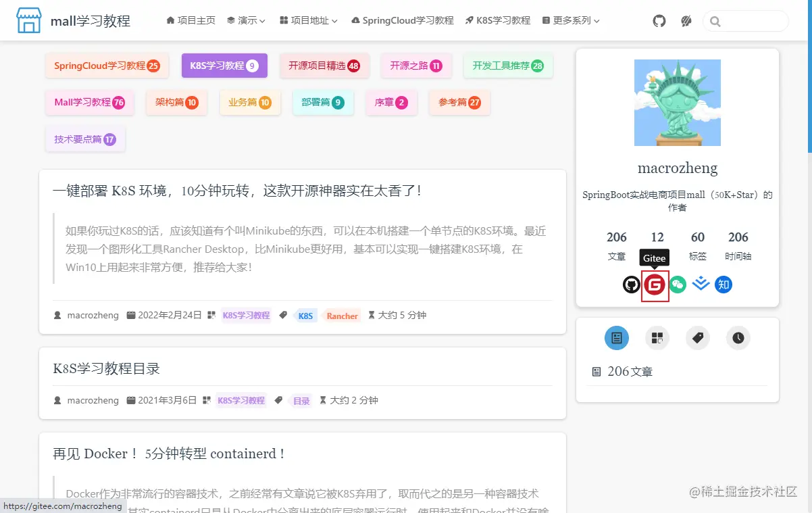
Task: Click the 206 文章 counter in profile
Action: coord(617,246)
